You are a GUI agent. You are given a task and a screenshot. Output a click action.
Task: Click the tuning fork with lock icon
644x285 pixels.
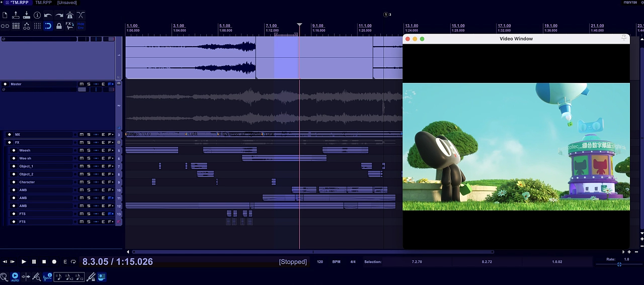click(x=91, y=276)
